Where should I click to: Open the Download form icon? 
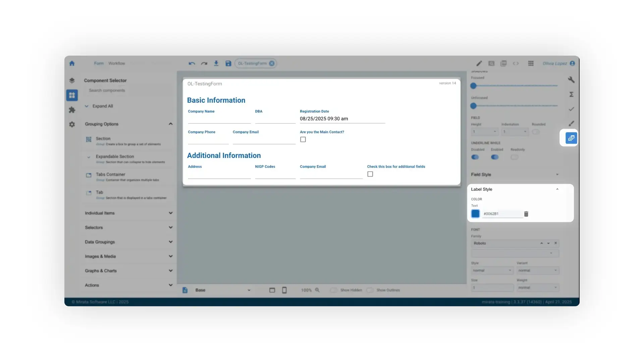click(x=216, y=63)
